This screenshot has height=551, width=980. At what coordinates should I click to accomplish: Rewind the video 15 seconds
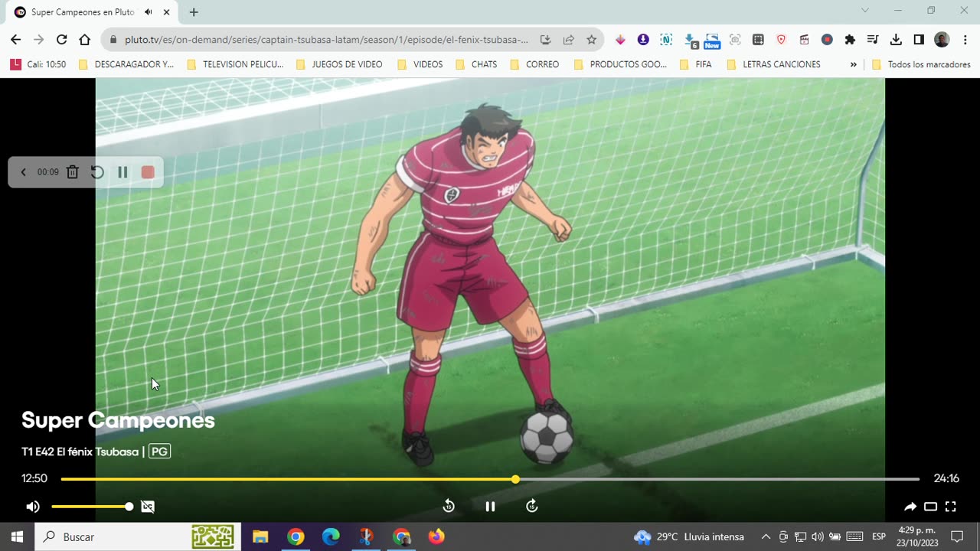449,506
